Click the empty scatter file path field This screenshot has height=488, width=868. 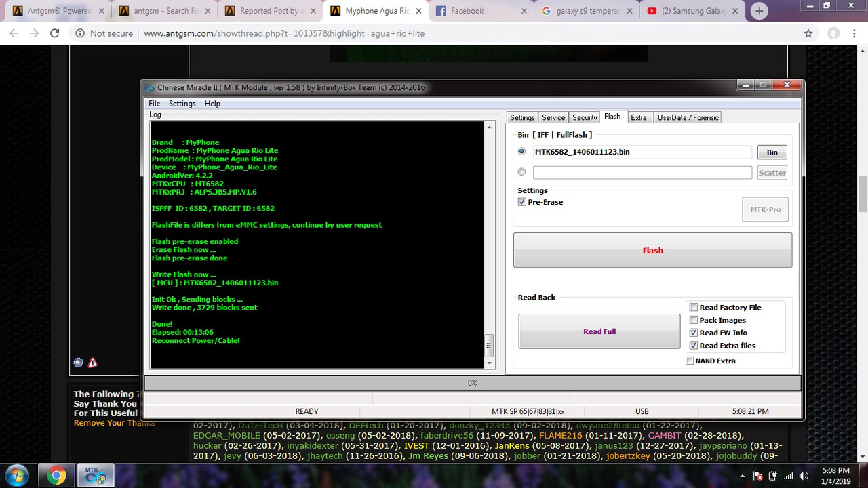pyautogui.click(x=642, y=172)
